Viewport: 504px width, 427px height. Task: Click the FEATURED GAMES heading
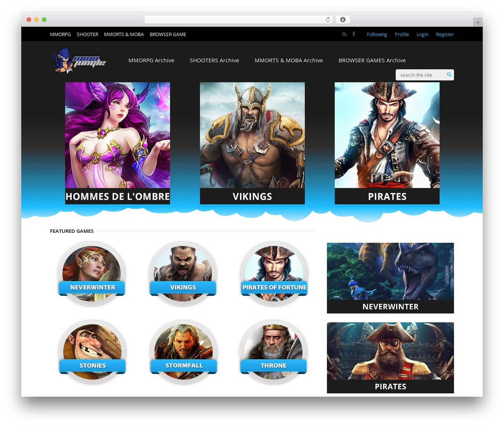coord(72,231)
